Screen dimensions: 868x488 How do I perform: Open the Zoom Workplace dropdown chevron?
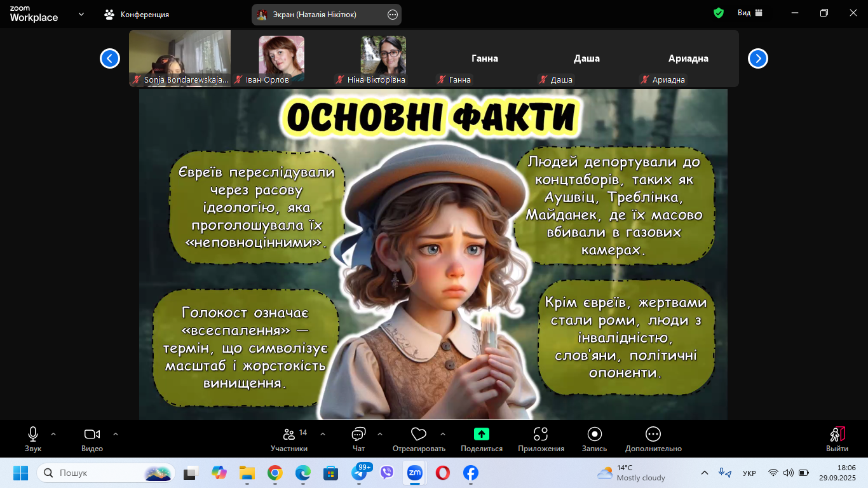coord(81,14)
